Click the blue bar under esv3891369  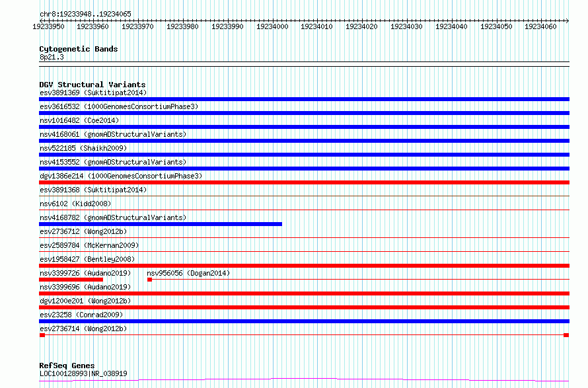coord(304,99)
